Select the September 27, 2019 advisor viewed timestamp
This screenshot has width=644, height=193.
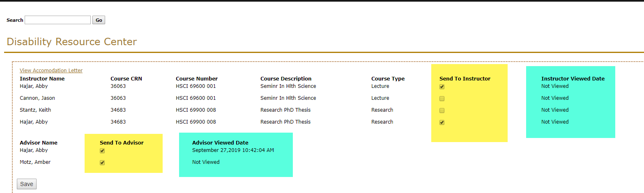click(x=233, y=150)
